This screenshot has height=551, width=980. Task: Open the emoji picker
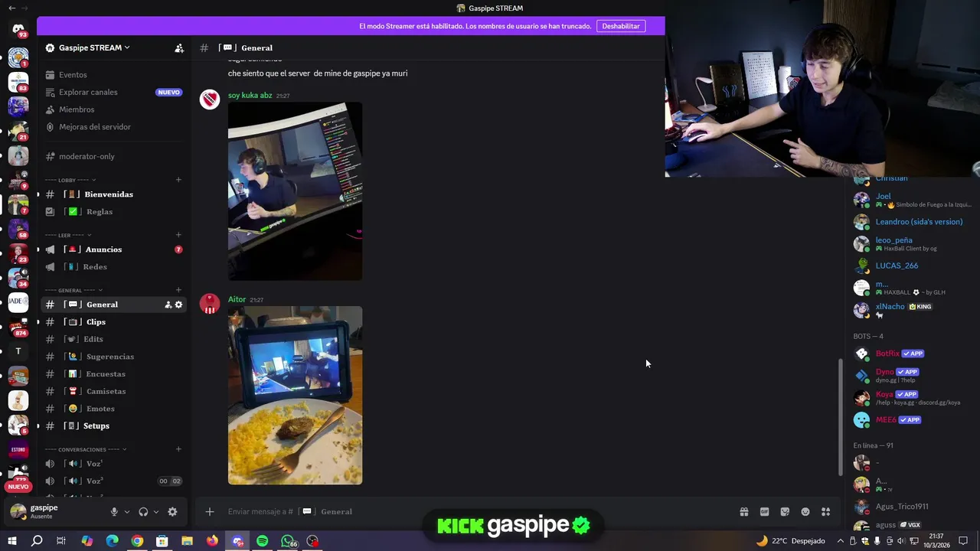coord(805,512)
